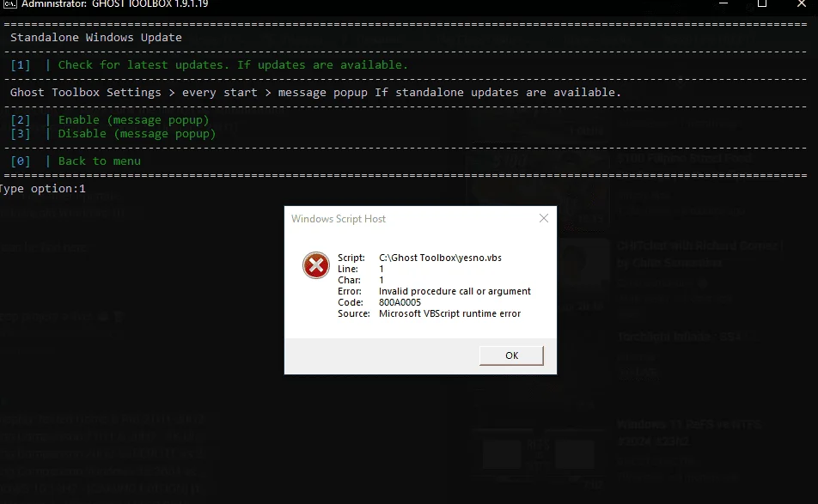Click the 'Script:' label in the error dialog
Screen dimensions: 818x504
point(351,258)
